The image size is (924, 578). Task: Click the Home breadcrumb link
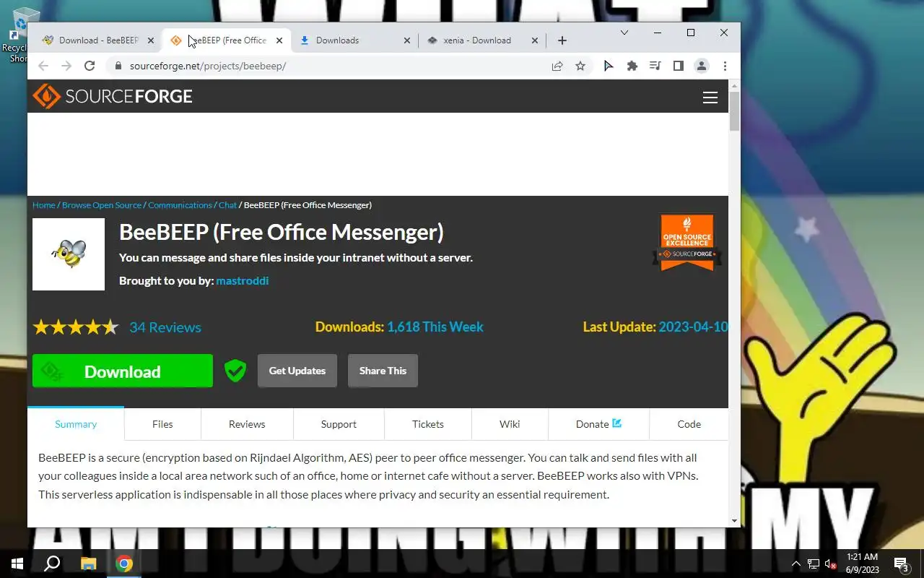click(x=43, y=205)
